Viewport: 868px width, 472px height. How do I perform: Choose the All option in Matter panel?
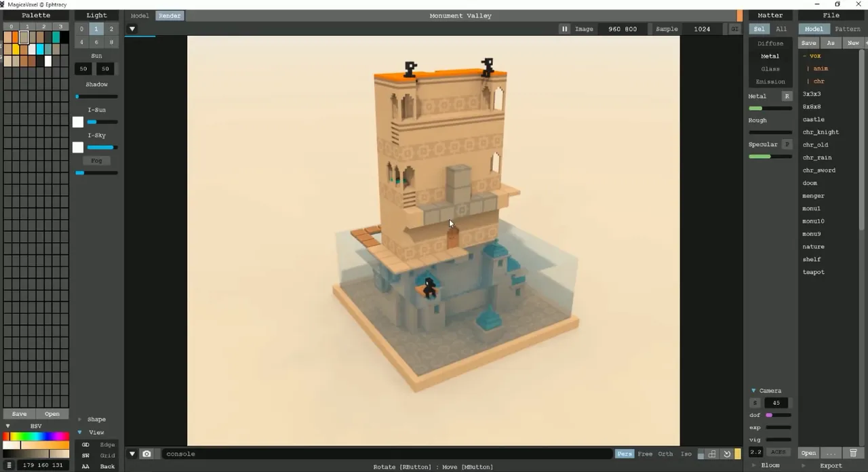click(x=781, y=29)
